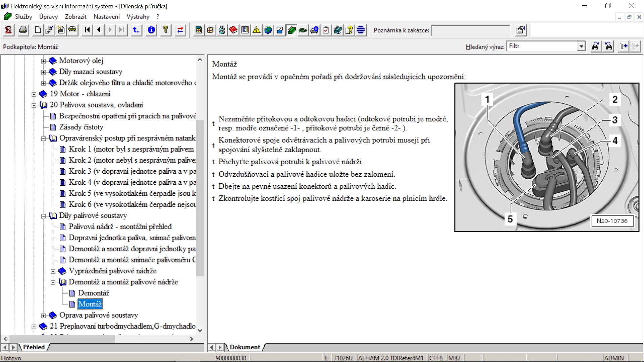The image size is (644, 362).
Task: Expand the Vyprázdnění palivové nádrže node
Action: click(53, 271)
